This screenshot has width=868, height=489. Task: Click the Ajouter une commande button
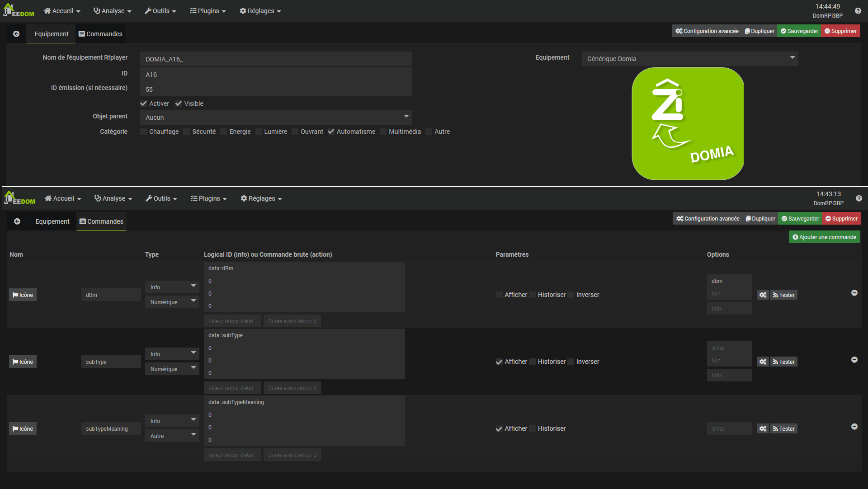[824, 237]
